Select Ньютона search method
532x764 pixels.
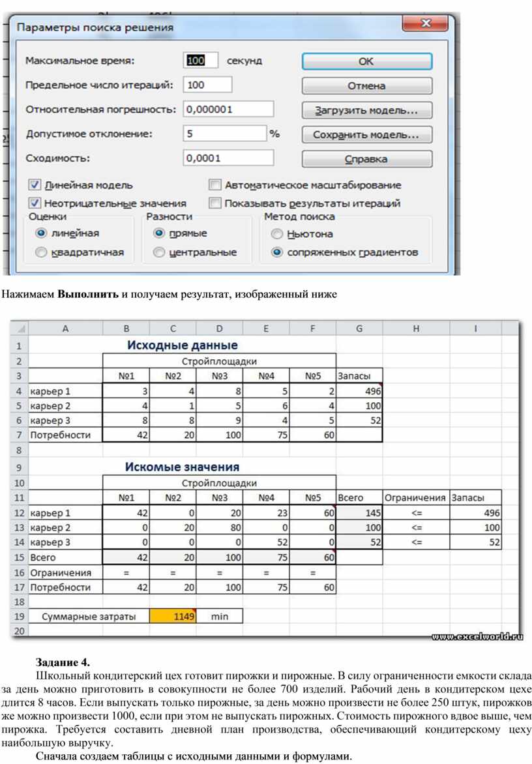[x=277, y=233]
